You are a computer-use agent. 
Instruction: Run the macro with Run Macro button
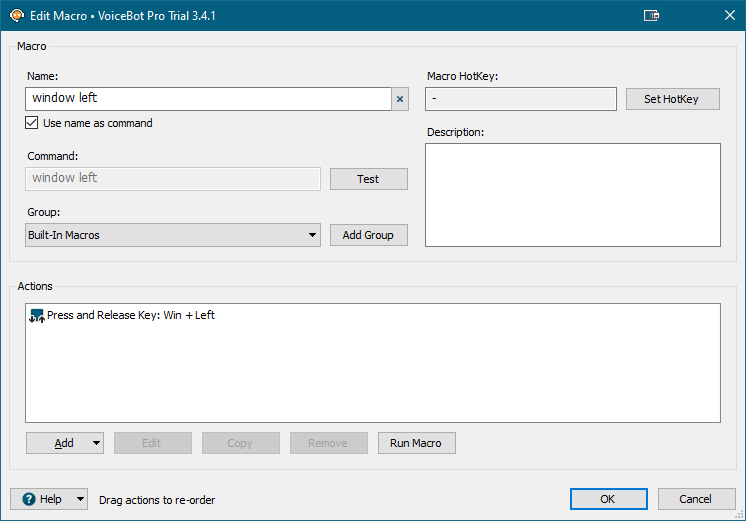(x=416, y=443)
